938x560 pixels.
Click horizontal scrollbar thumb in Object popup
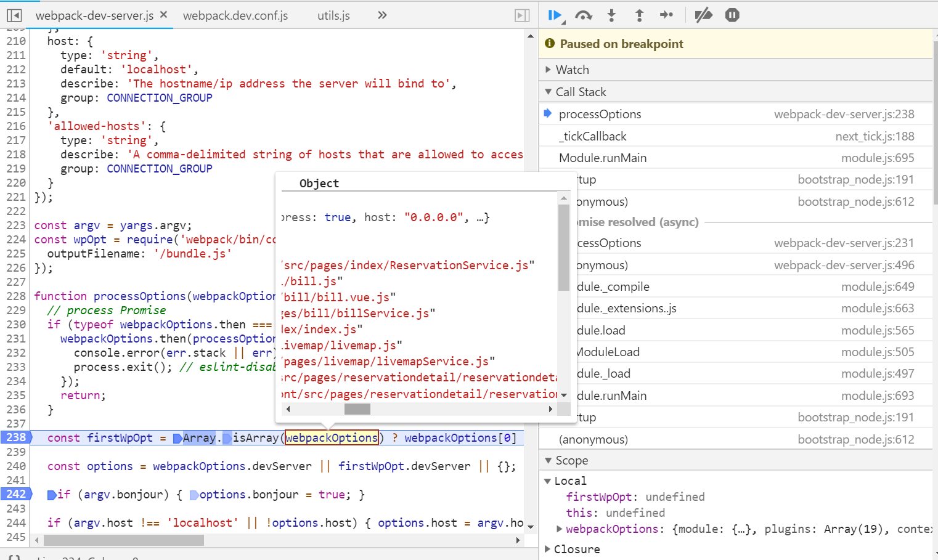point(357,409)
